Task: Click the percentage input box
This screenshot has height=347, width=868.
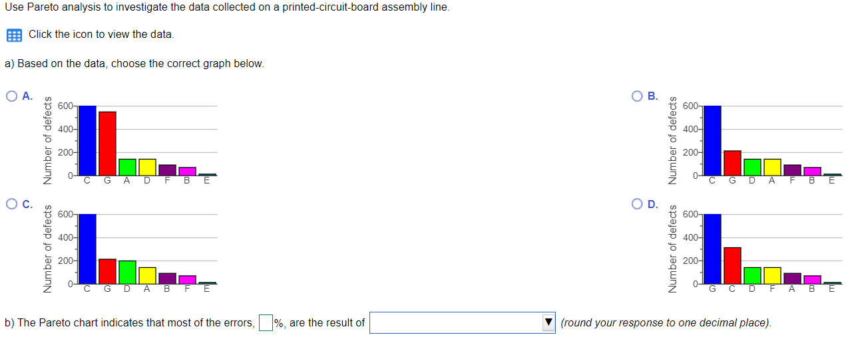Action: [x=266, y=323]
